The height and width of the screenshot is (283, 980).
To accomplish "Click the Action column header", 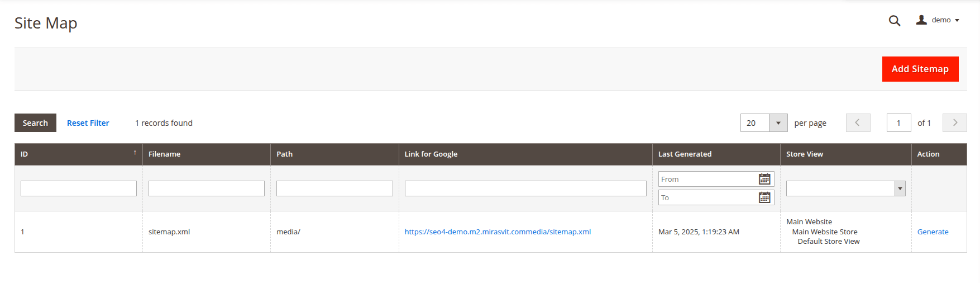I will point(939,154).
